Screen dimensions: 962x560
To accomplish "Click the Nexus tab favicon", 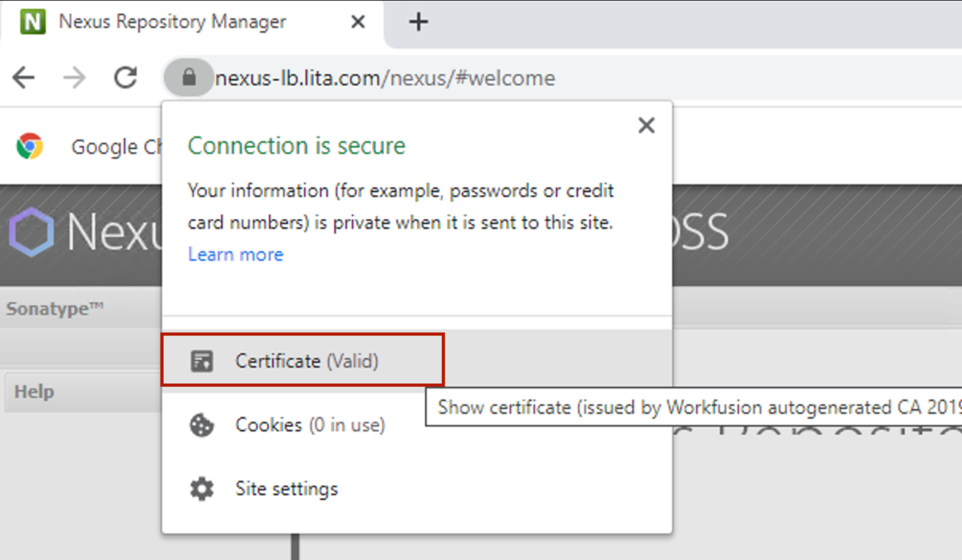I will pyautogui.click(x=33, y=22).
